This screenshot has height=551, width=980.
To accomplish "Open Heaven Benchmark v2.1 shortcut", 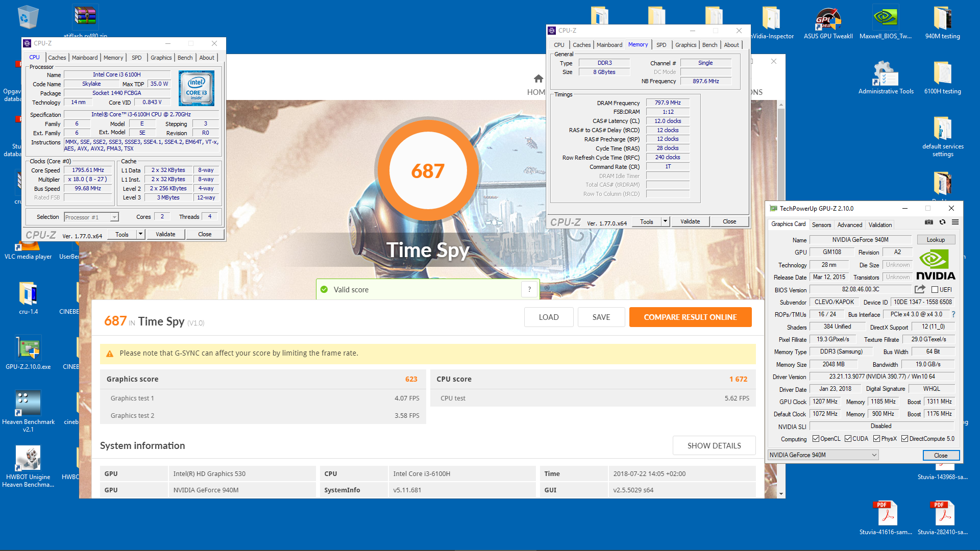I will (x=28, y=411).
